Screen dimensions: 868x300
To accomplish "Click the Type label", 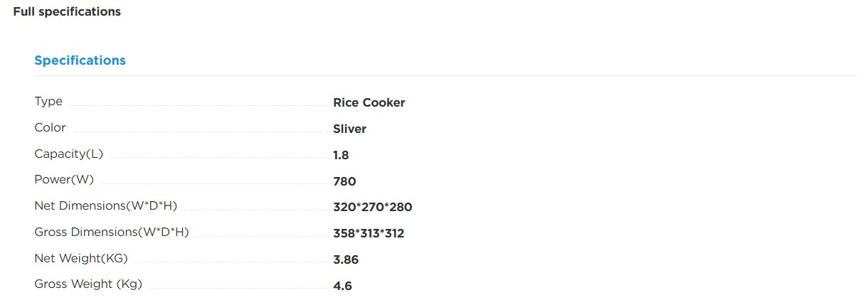I will click(x=48, y=102).
